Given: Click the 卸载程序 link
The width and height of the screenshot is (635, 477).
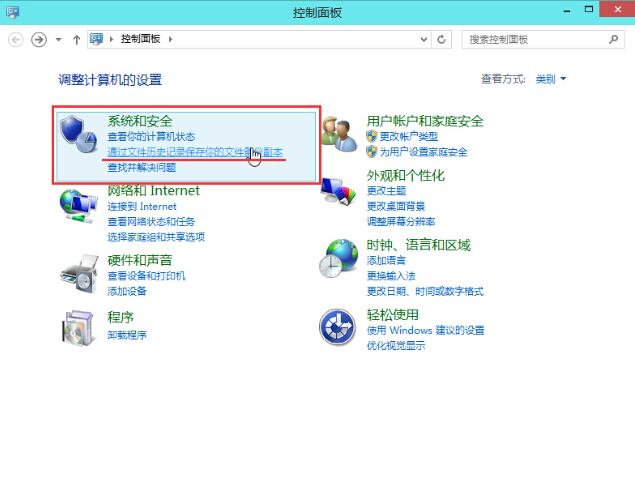Looking at the screenshot, I should tap(127, 335).
